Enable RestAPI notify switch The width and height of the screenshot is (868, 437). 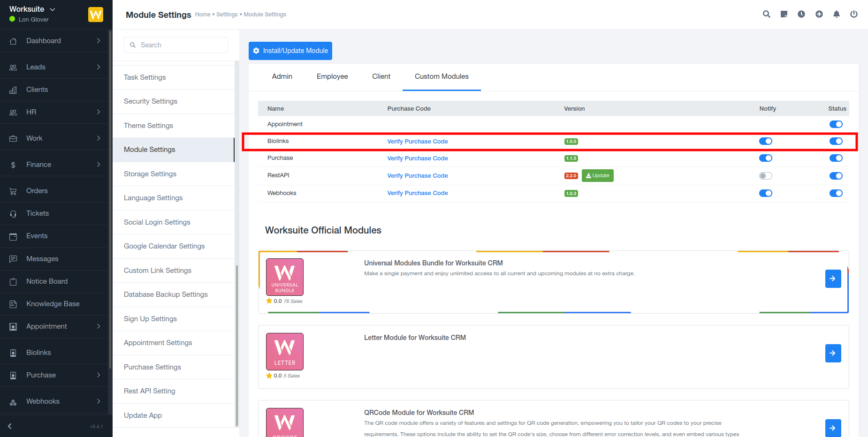766,176
